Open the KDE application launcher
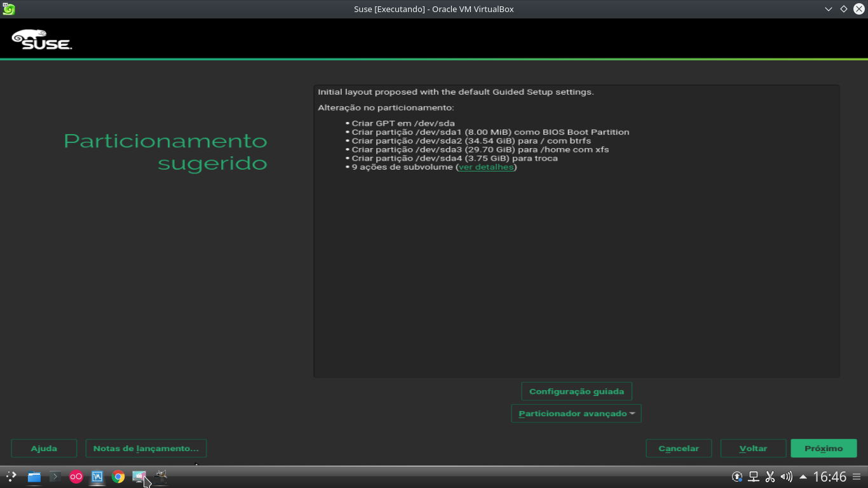The height and width of the screenshot is (488, 868). 11,477
